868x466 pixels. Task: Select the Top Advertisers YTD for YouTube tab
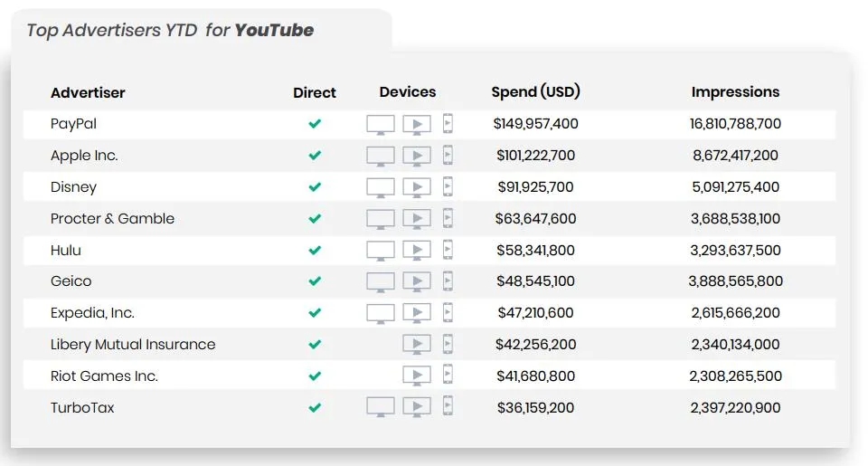click(170, 31)
